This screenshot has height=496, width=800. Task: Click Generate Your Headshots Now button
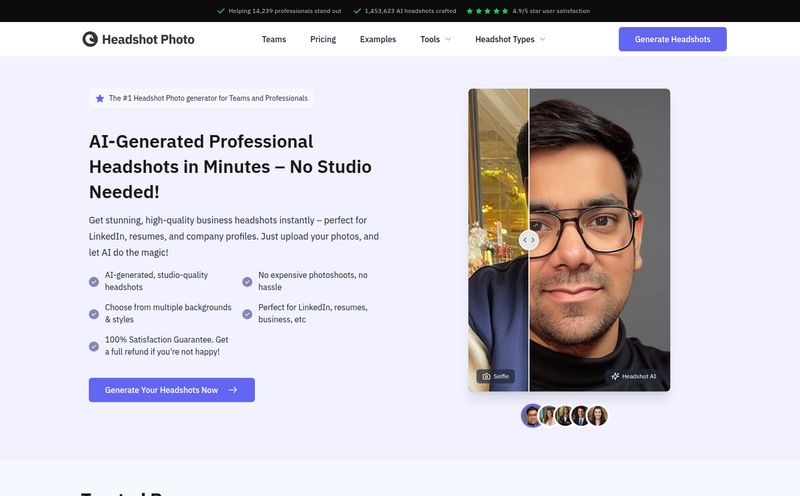[x=171, y=390]
